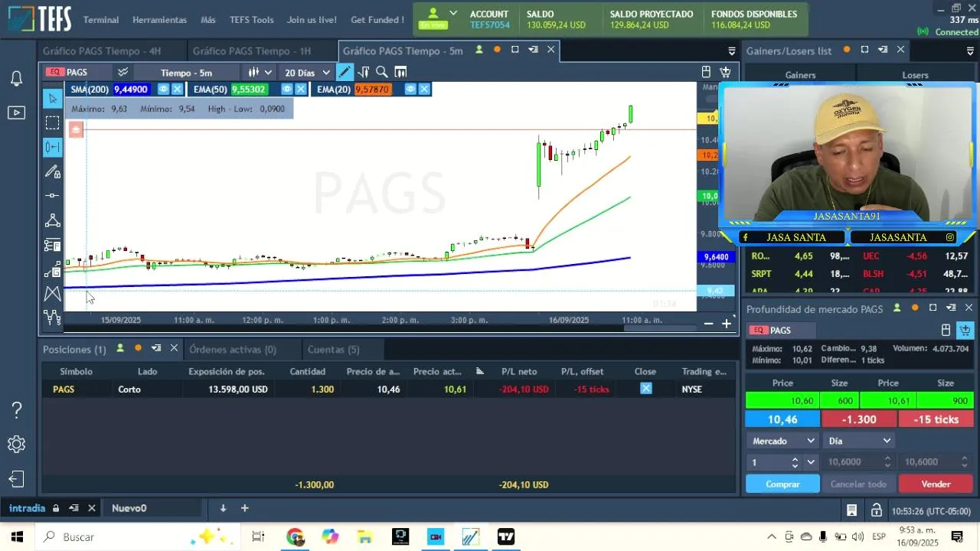The height and width of the screenshot is (551, 980).
Task: Open the Mercado order type dropdown
Action: point(782,441)
